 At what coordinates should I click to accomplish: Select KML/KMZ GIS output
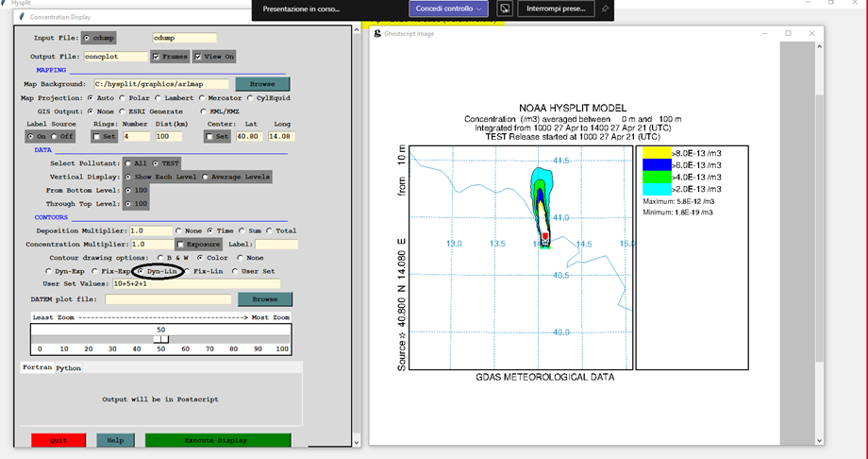[x=204, y=111]
